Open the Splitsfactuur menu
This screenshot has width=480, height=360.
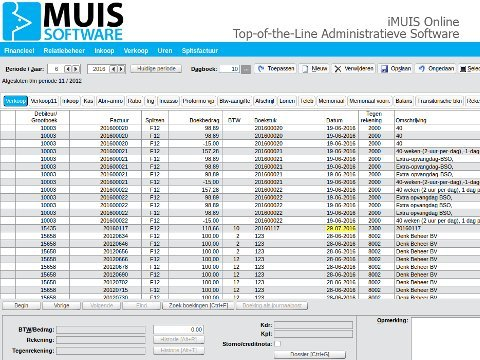pos(200,51)
